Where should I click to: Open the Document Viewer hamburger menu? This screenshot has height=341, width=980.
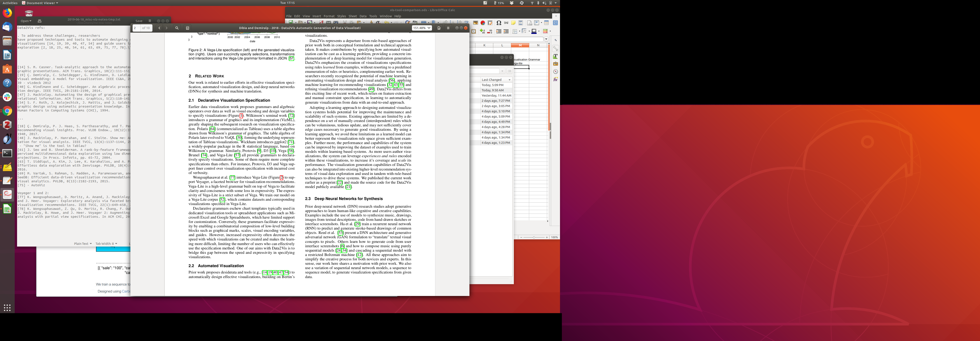pos(448,28)
